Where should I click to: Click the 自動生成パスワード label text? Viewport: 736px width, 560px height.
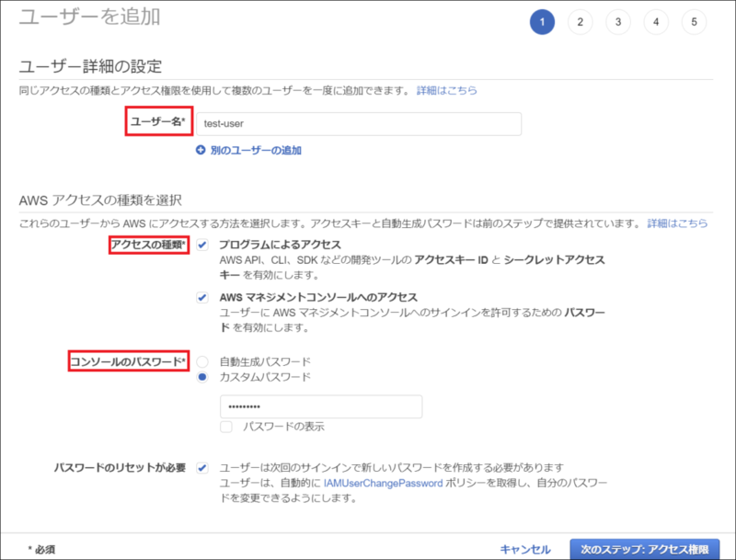click(265, 361)
